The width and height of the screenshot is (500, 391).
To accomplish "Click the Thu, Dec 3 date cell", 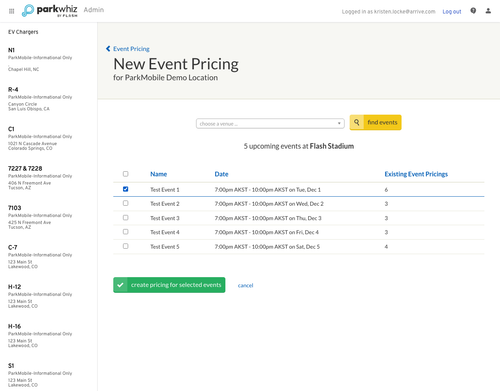I will point(268,218).
